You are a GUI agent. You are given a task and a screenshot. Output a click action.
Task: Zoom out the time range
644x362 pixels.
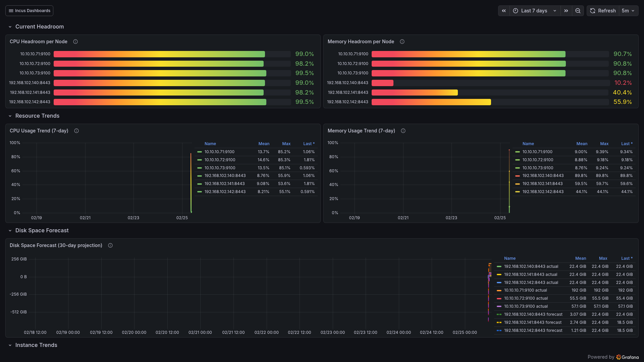578,11
